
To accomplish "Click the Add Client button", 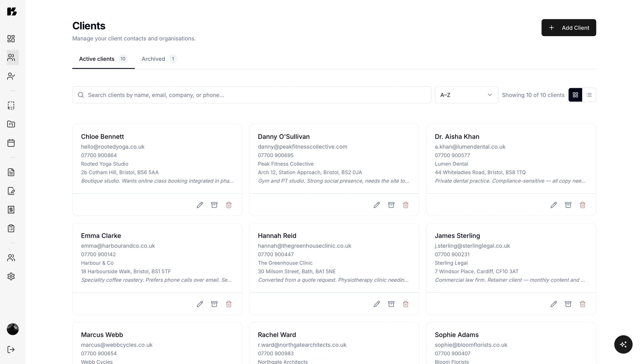I will click(569, 28).
